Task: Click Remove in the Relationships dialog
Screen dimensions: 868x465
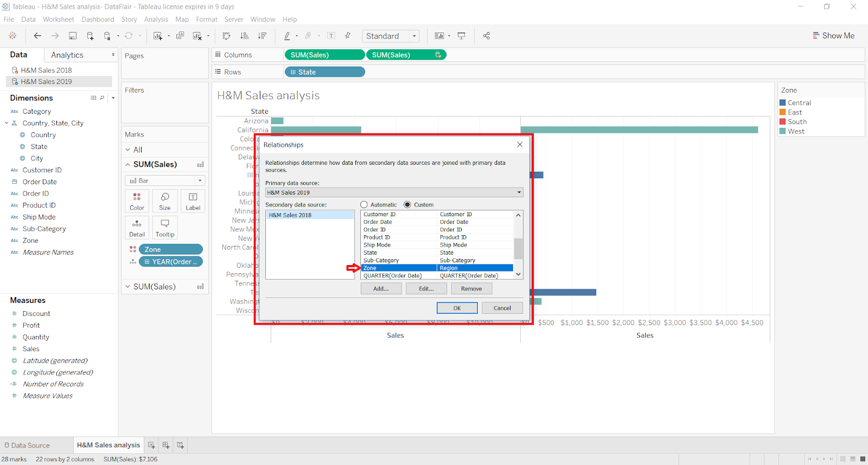Action: click(471, 289)
